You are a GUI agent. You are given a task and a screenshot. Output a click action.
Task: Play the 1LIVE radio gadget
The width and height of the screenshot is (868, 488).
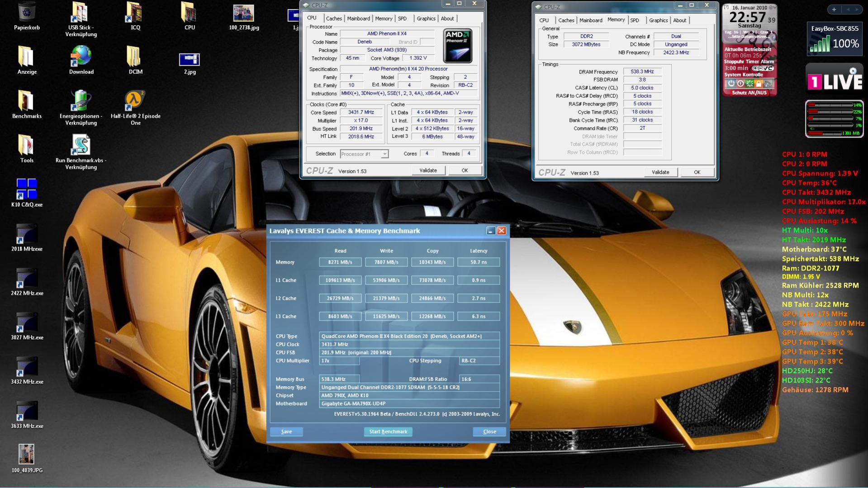(x=853, y=71)
